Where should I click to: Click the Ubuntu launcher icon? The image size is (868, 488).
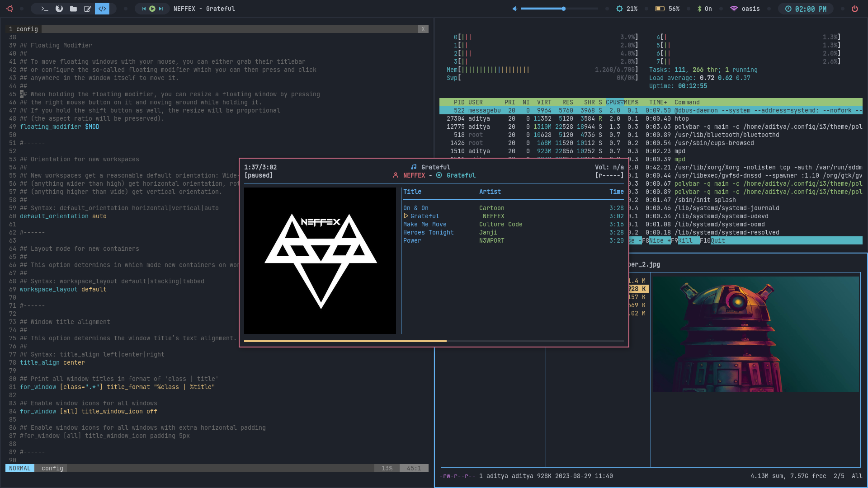tap(9, 9)
